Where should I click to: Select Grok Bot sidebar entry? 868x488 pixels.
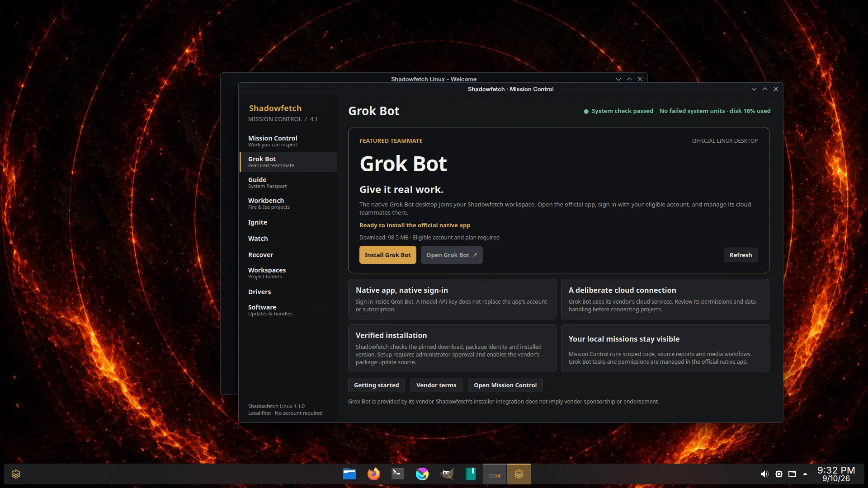288,162
